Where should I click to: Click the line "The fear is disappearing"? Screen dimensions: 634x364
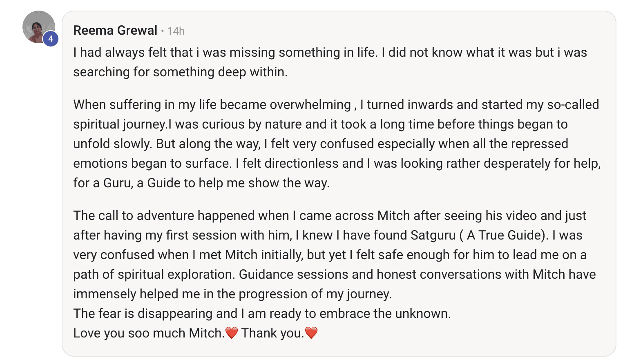[262, 313]
